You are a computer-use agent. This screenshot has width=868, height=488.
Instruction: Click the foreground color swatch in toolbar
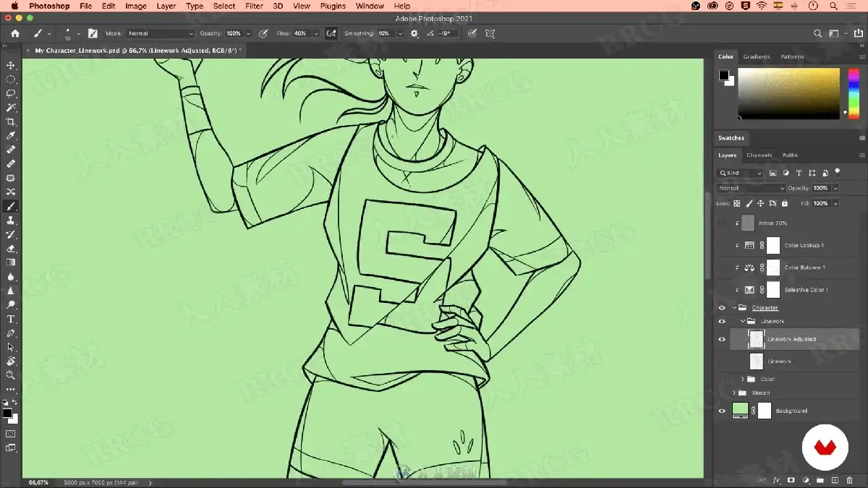tap(7, 414)
